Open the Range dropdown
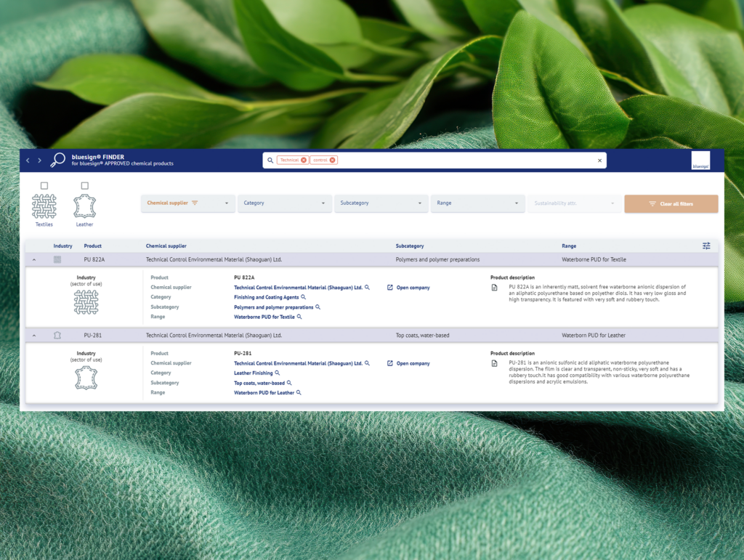This screenshot has height=560, width=744. 477,203
